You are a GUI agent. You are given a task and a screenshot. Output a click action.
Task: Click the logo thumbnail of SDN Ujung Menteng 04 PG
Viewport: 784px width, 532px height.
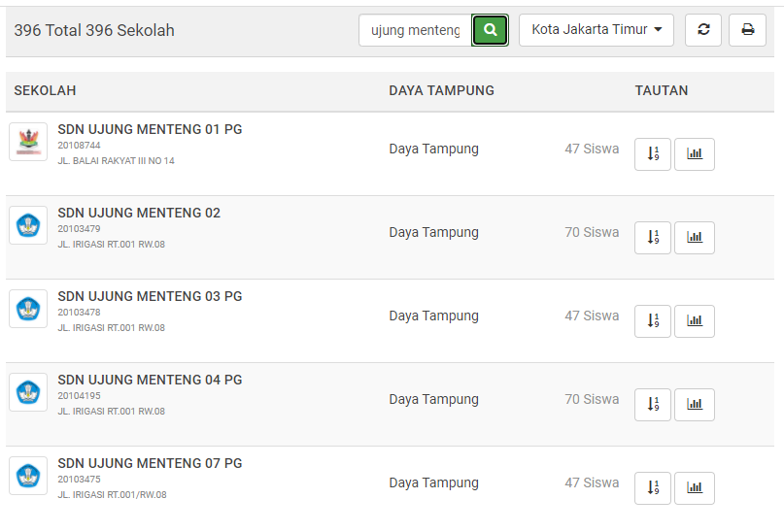tap(28, 392)
